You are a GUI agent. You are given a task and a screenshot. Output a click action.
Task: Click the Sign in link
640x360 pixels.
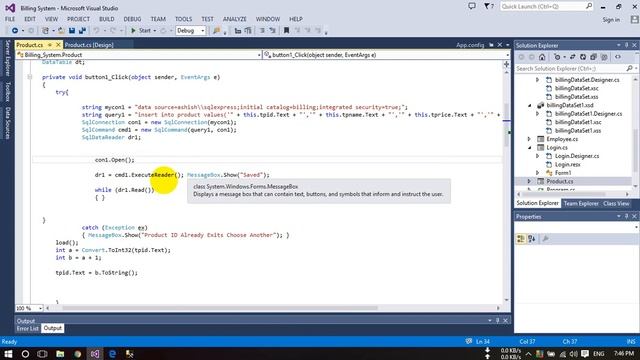click(x=611, y=20)
